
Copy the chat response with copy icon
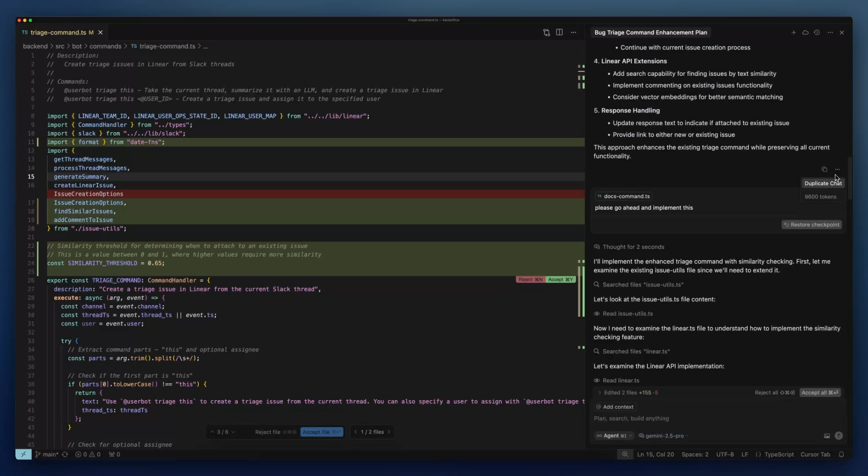[824, 169]
